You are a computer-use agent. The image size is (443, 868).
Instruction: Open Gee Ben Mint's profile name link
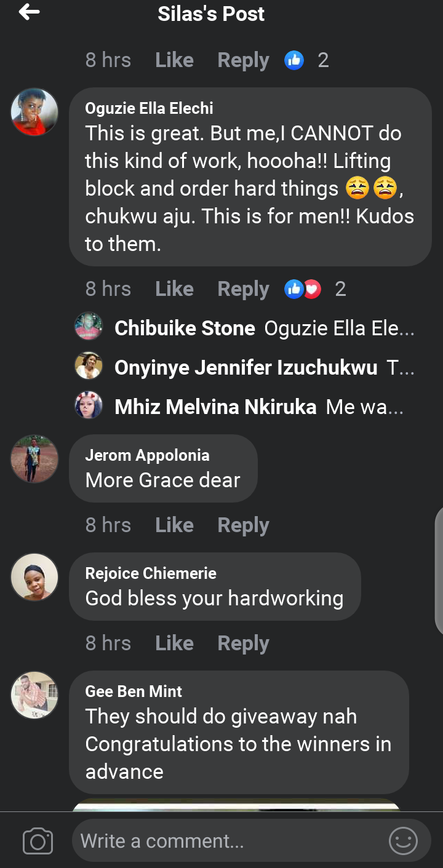[x=134, y=691]
